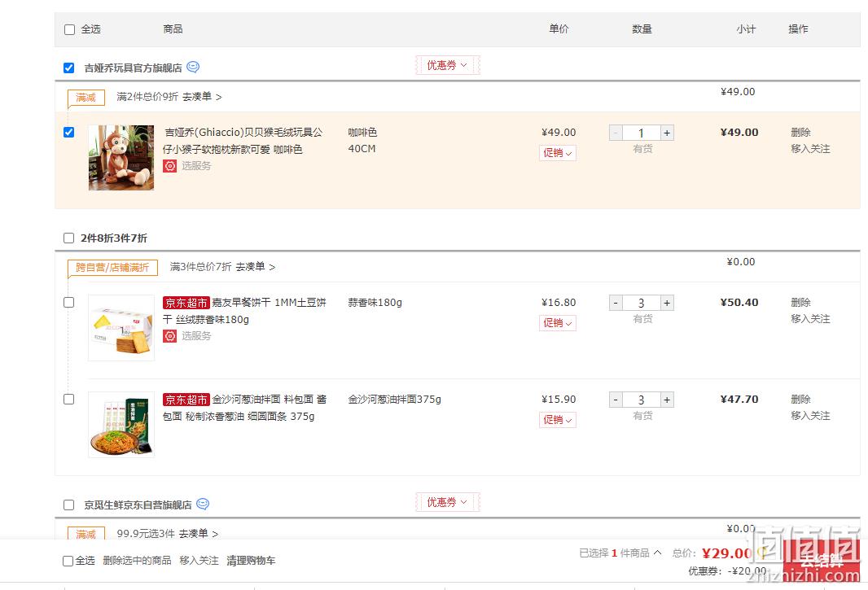Open chat icon for 吉娅乔玩具官方旗舰店
This screenshot has width=868, height=590.
(193, 67)
